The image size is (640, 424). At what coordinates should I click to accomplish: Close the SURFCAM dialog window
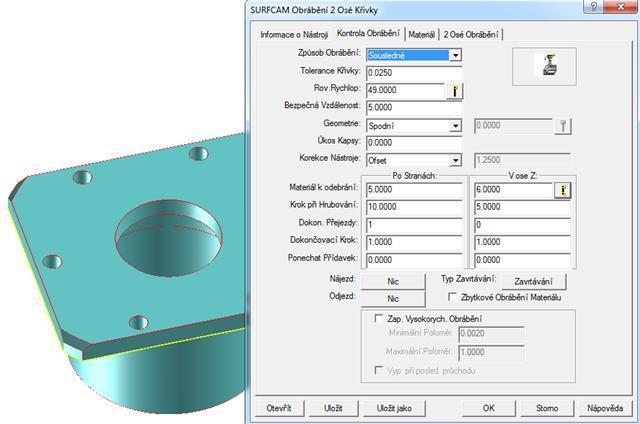(620, 6)
